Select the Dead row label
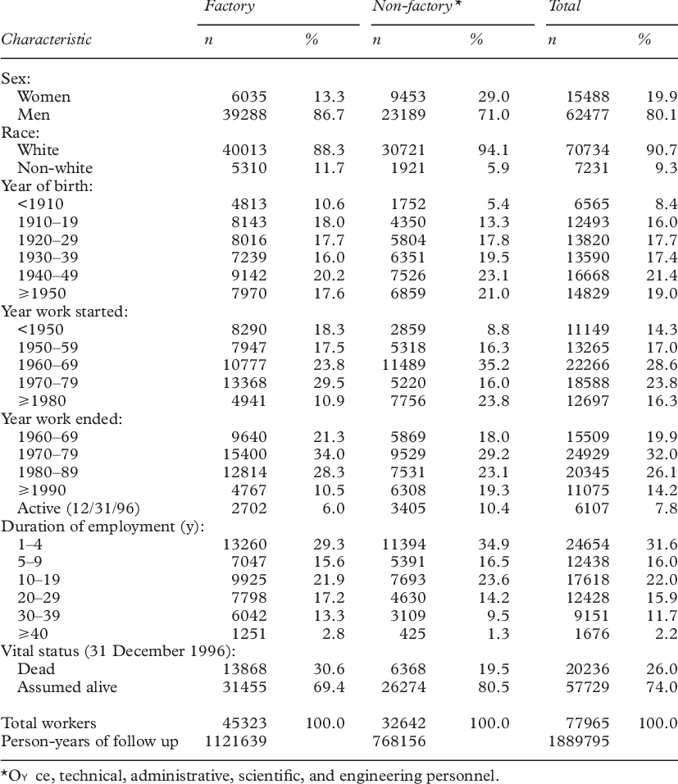The height and width of the screenshot is (784, 678). point(37,670)
